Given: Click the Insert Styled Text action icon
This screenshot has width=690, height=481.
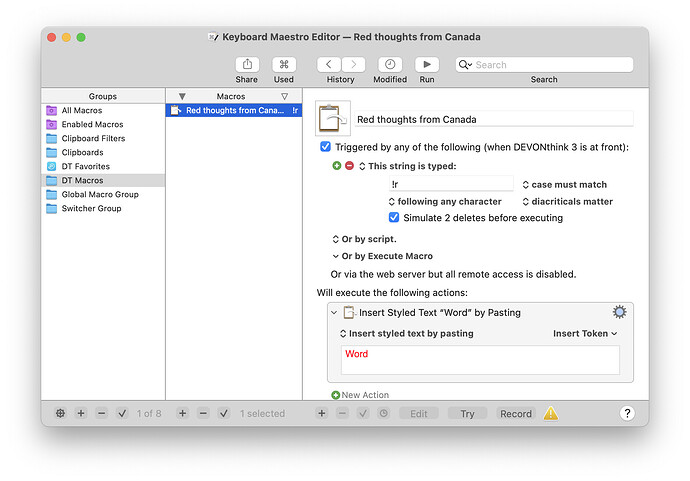Looking at the screenshot, I should [349, 312].
